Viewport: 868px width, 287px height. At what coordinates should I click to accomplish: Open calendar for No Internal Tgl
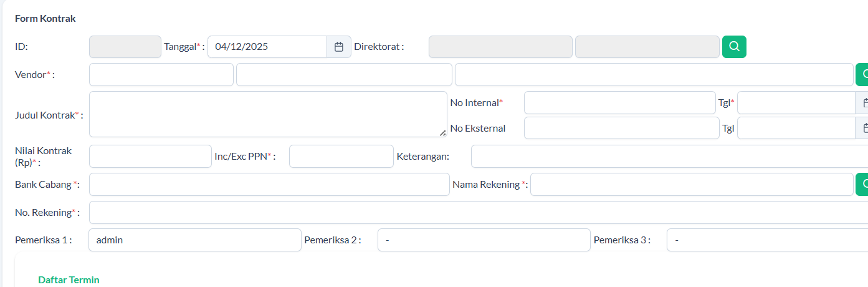pyautogui.click(x=864, y=103)
